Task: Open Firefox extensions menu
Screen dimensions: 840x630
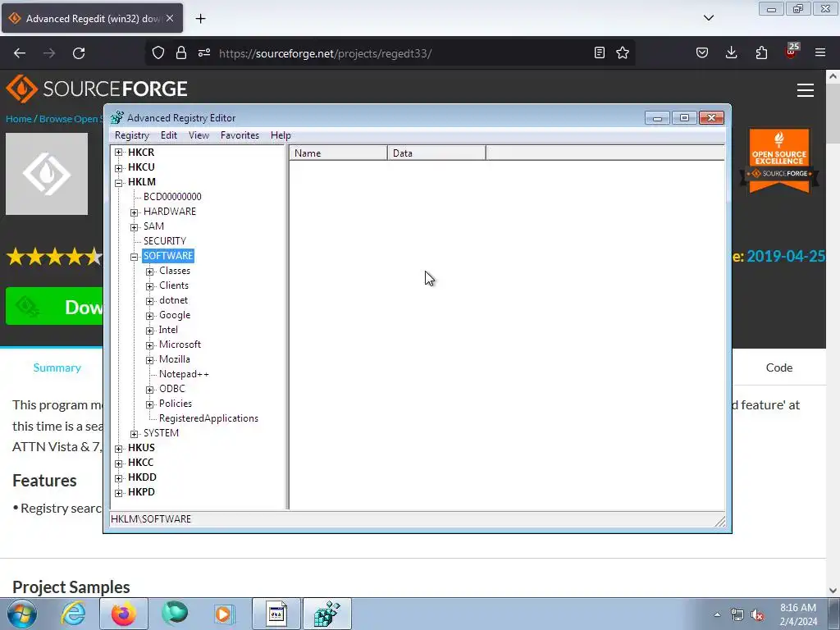Action: (x=761, y=52)
